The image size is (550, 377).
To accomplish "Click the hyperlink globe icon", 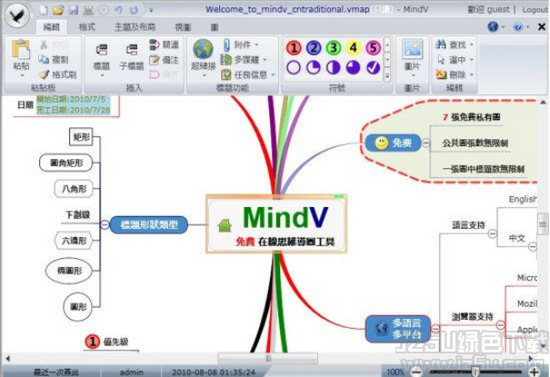I will (203, 49).
